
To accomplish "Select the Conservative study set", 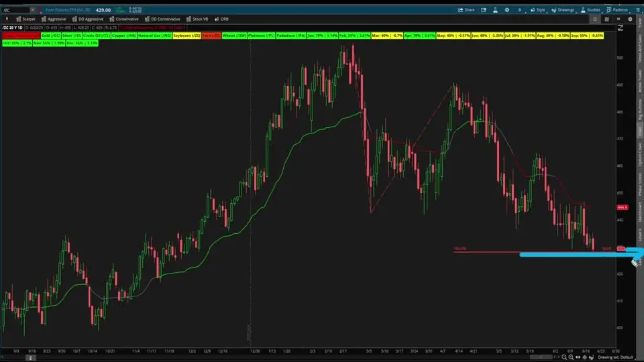I will tap(123, 19).
